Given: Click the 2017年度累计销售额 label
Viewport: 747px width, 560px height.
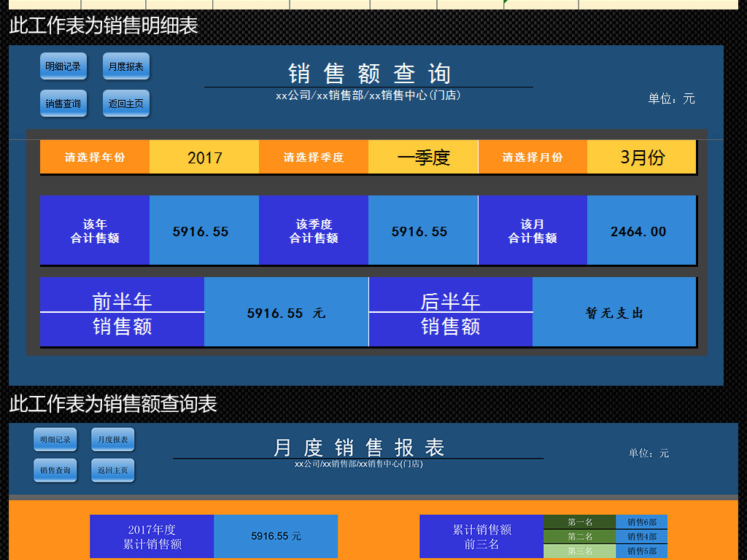Looking at the screenshot, I should 152,536.
